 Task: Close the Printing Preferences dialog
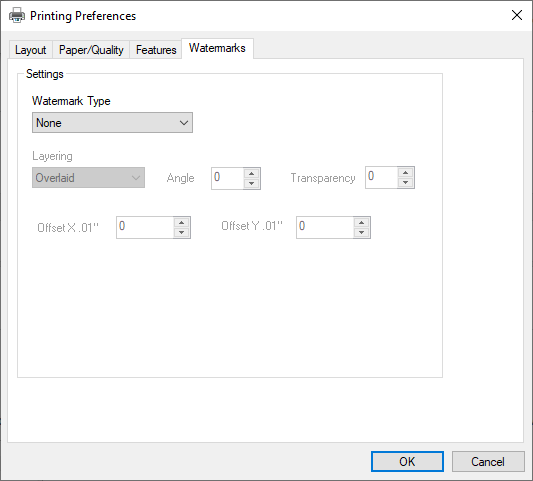click(x=517, y=15)
